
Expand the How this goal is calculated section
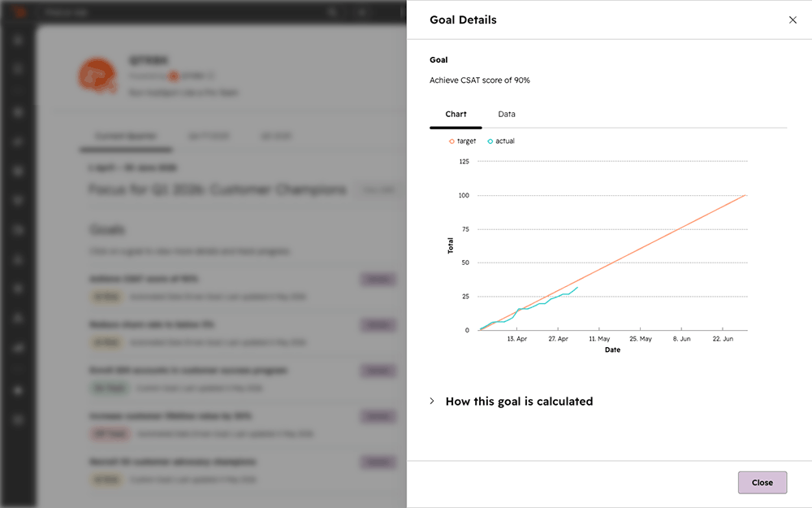click(519, 402)
